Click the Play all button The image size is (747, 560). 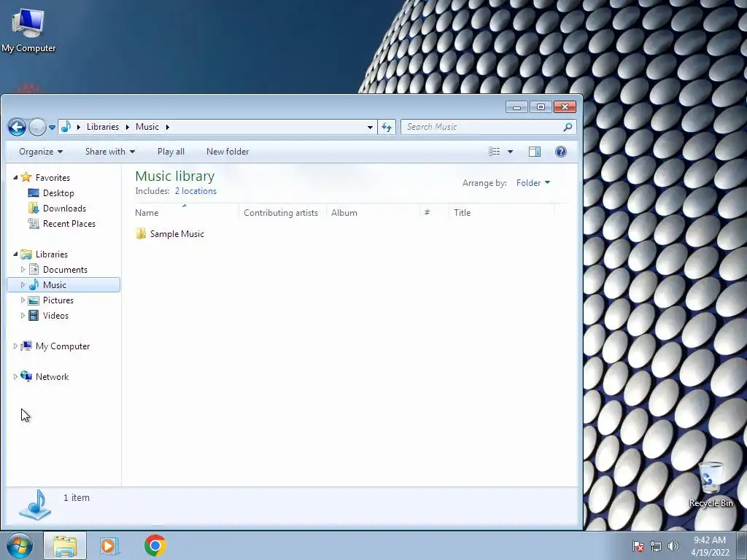[171, 152]
